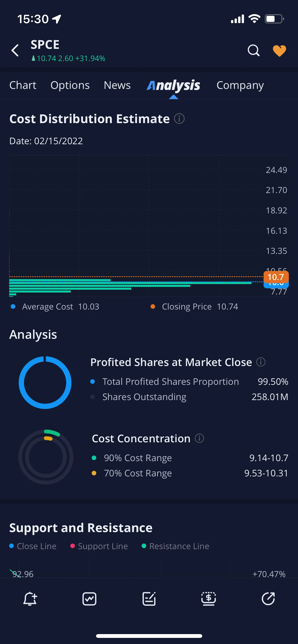
Task: Open the News tab
Action: [x=117, y=85]
